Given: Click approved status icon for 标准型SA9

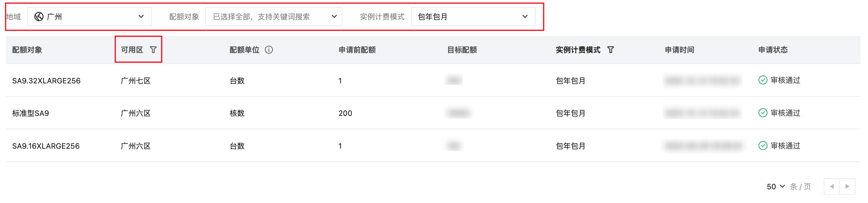Looking at the screenshot, I should pos(762,113).
